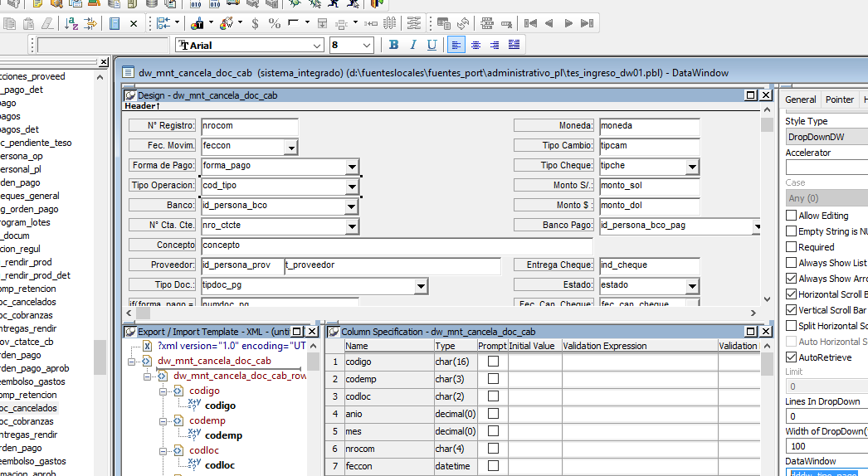Click the currency format dollar icon
The width and height of the screenshot is (868, 476).
pos(255,23)
